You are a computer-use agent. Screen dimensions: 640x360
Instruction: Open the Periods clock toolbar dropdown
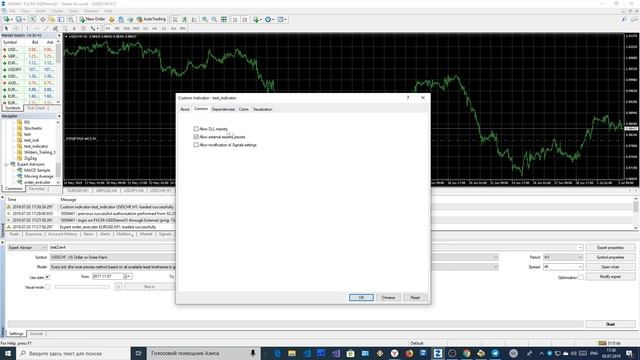[269, 19]
